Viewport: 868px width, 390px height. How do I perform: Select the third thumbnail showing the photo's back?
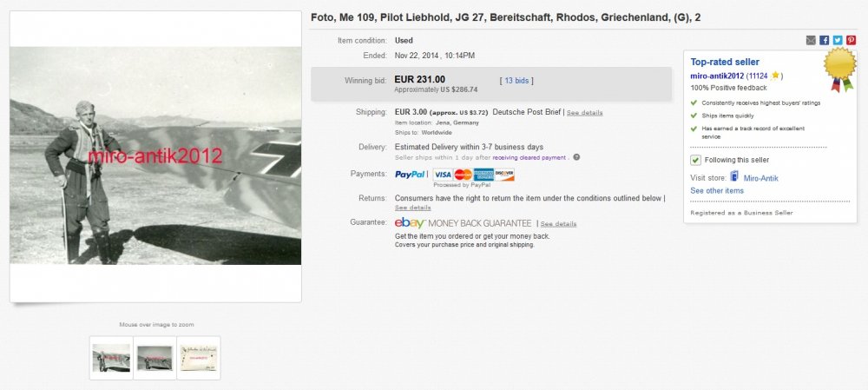tap(198, 358)
